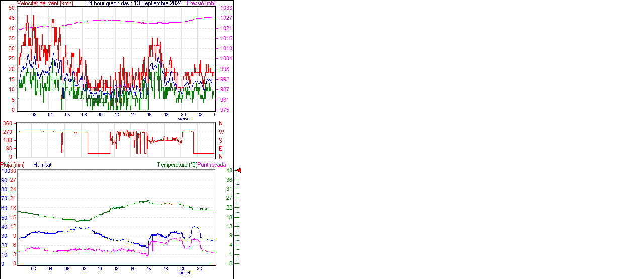Click the magenta Punt rosada legend label
This screenshot has height=279, width=644.
tap(212, 165)
